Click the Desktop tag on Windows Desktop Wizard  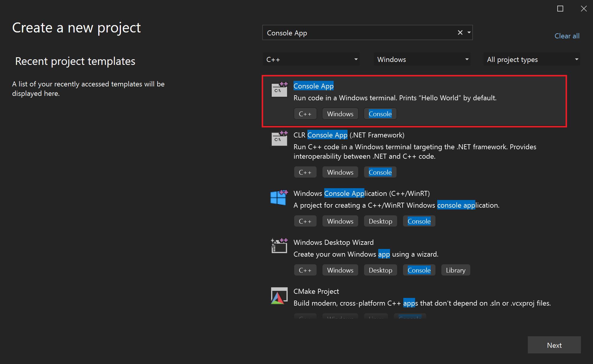[380, 270]
